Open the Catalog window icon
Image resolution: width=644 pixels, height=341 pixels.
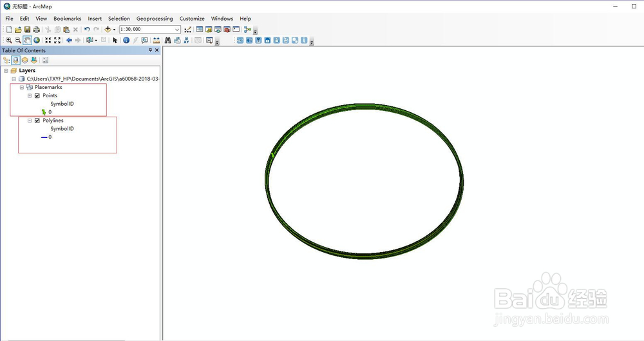[x=209, y=30]
